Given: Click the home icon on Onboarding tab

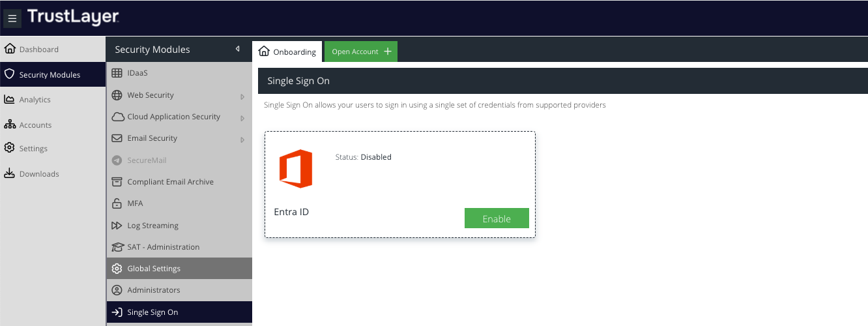Looking at the screenshot, I should [264, 52].
